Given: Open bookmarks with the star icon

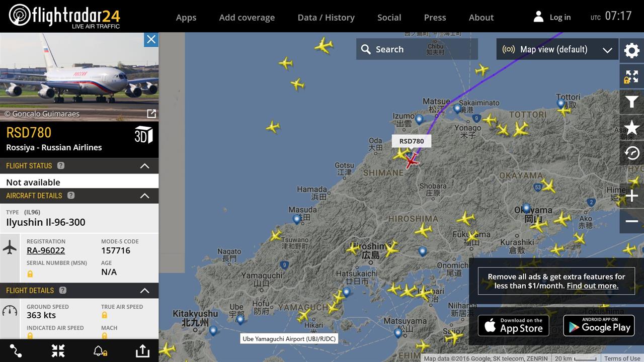Looking at the screenshot, I should click(631, 128).
